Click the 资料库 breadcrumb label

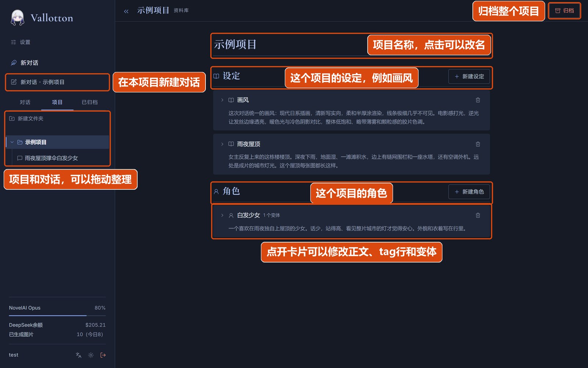click(181, 10)
